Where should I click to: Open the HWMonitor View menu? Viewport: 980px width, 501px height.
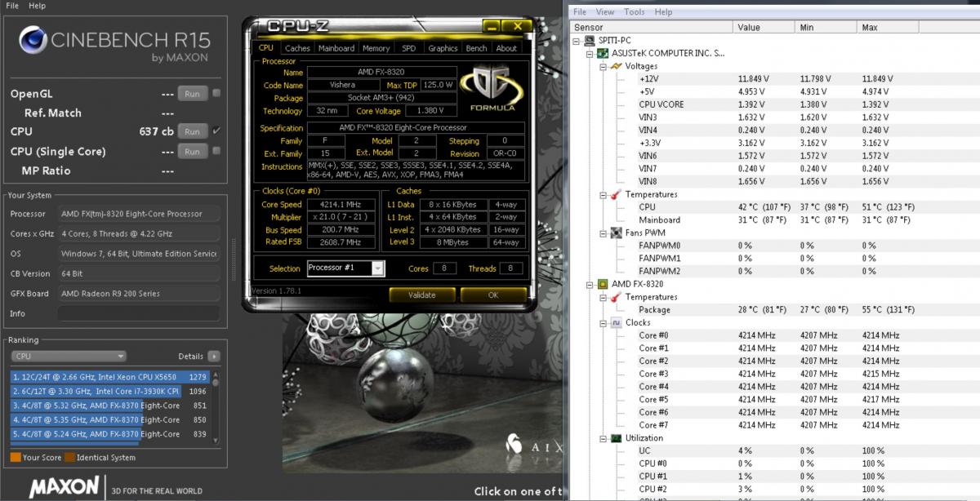click(605, 12)
